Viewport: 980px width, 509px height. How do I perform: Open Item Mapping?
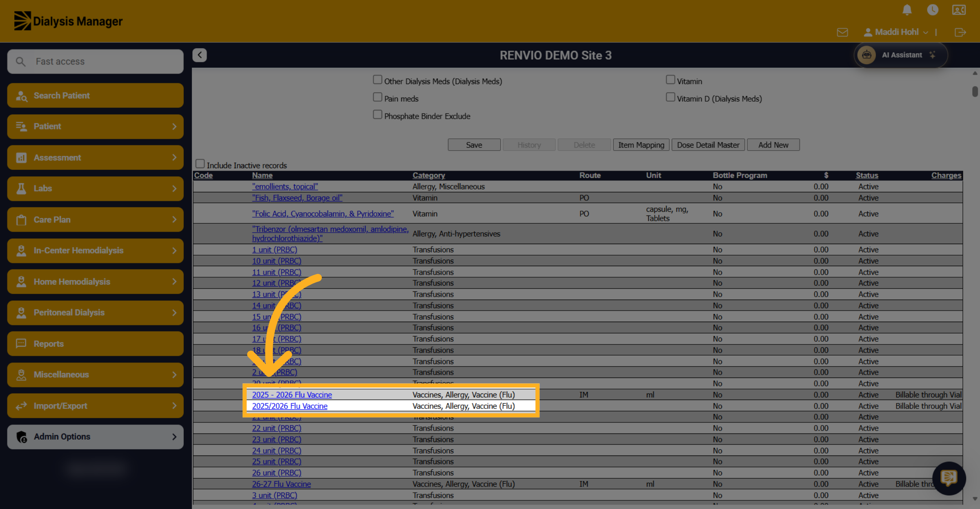point(641,145)
